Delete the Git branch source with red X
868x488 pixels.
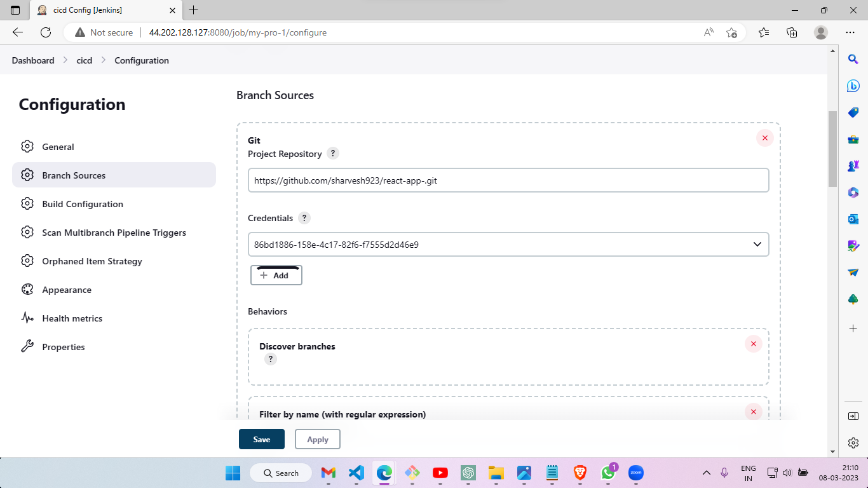764,138
